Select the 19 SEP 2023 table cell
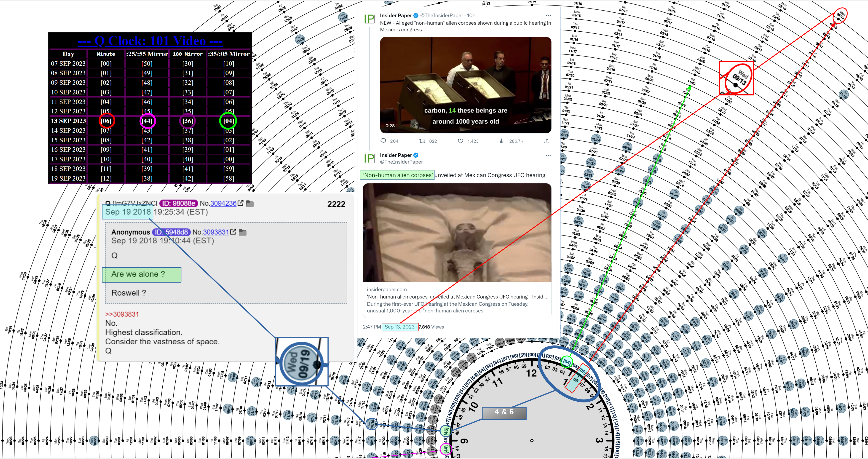 68,178
